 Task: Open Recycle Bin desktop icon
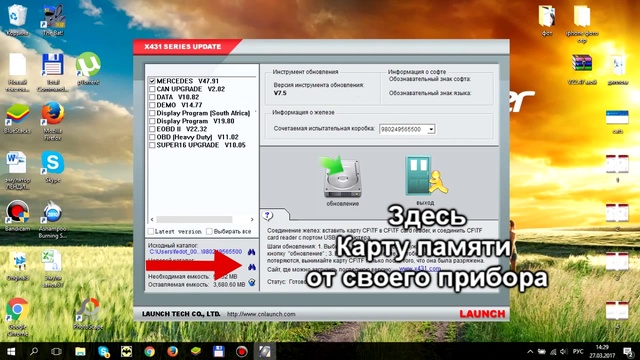click(17, 20)
